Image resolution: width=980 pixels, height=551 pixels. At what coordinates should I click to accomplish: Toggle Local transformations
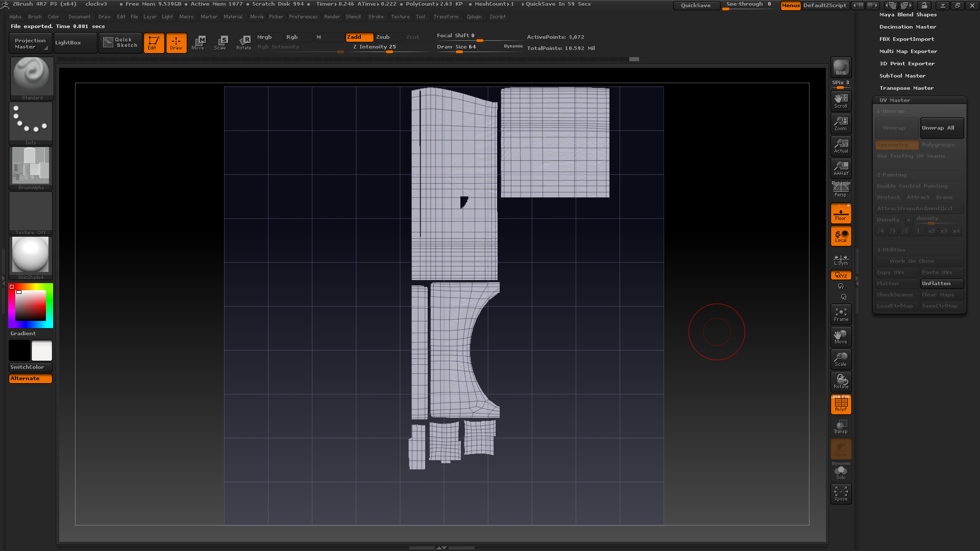click(x=841, y=236)
